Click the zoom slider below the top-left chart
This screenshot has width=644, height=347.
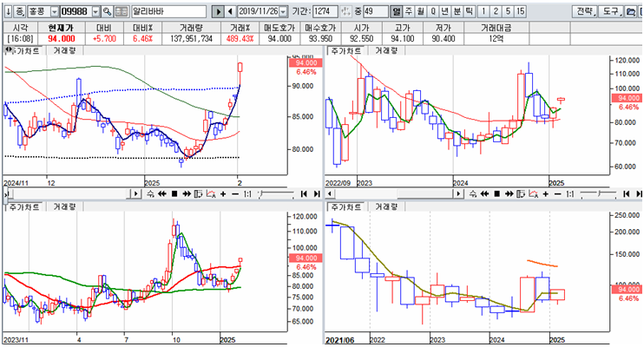point(278,193)
